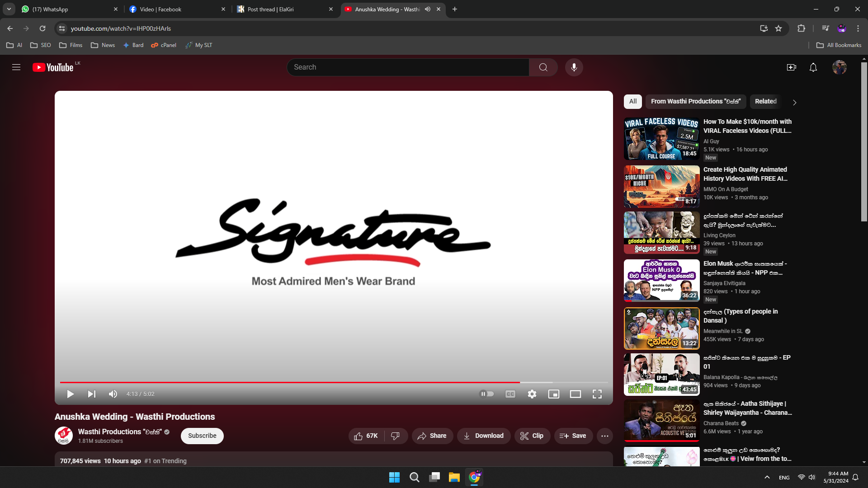Toggle the autoplay switch
Viewport: 868px width, 488px height.
point(486,394)
